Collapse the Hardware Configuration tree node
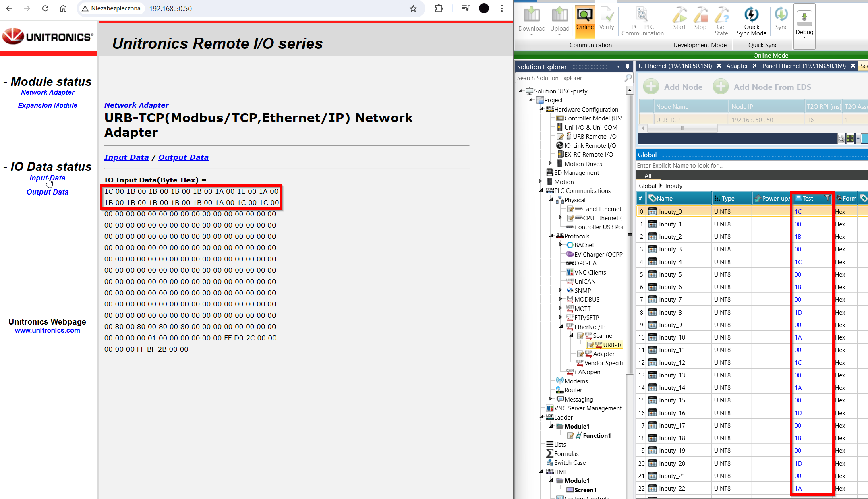 click(x=541, y=109)
